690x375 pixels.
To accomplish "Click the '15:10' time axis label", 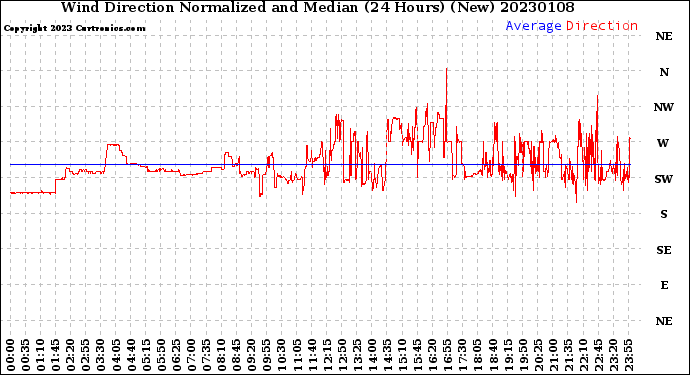I will pos(402,355).
